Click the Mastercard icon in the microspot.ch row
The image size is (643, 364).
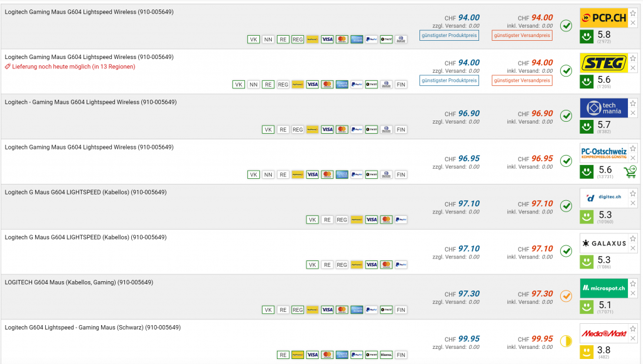(342, 310)
